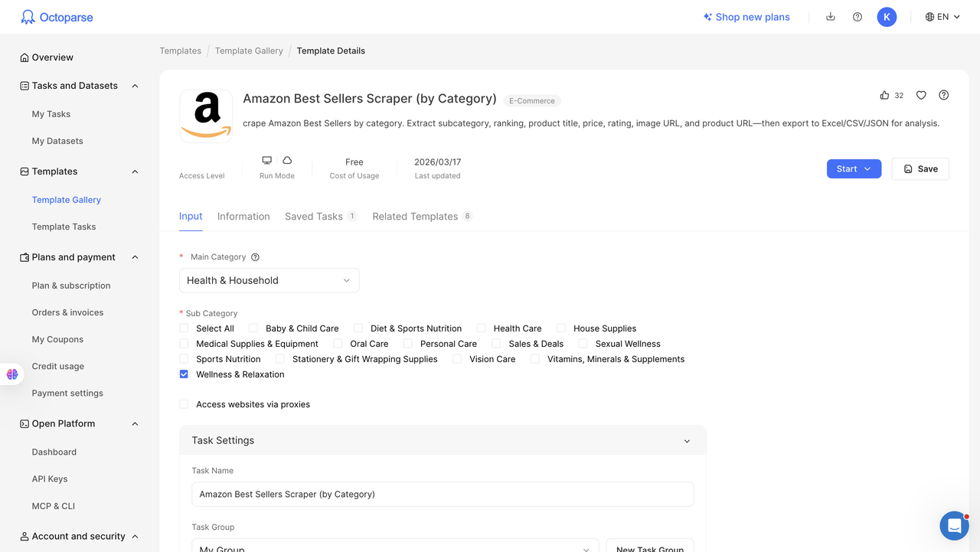Click the thumbs-up like icon
The height and width of the screenshot is (552, 980).
tap(884, 96)
